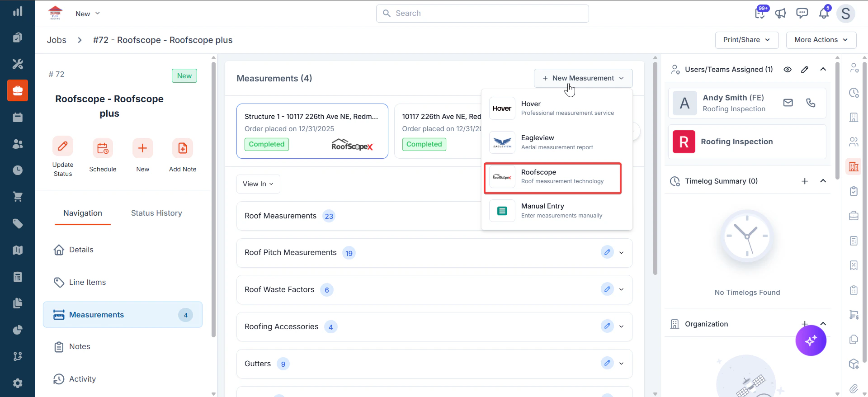
Task: Expand the Roofing Accessories section
Action: 621,326
